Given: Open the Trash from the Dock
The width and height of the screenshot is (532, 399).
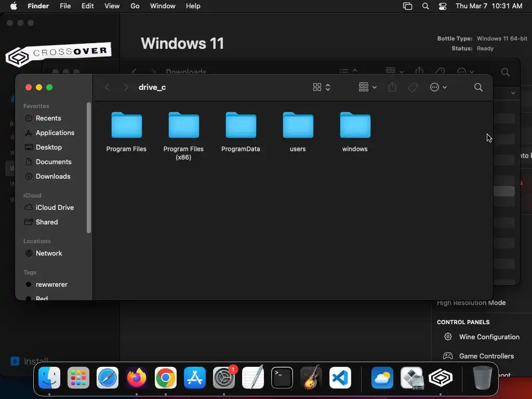Looking at the screenshot, I should click(483, 378).
